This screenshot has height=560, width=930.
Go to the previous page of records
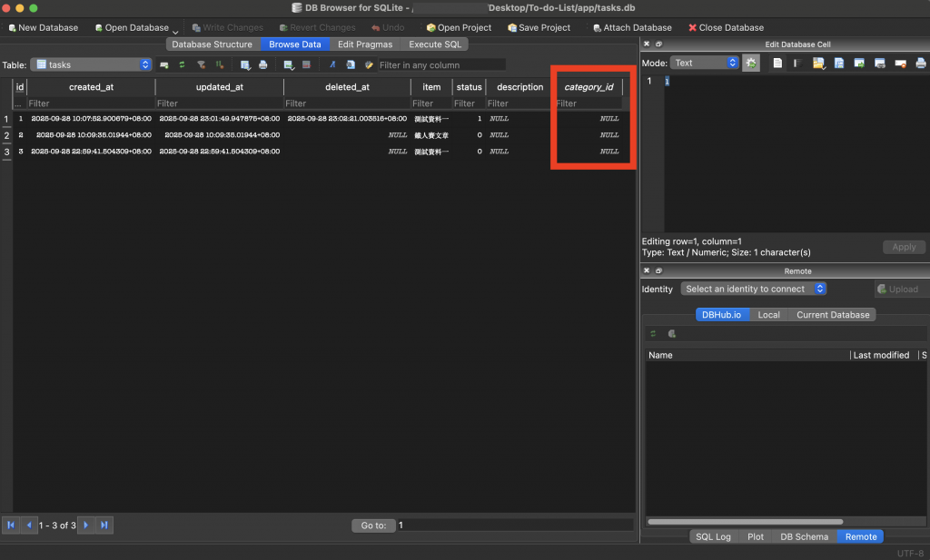coord(28,525)
